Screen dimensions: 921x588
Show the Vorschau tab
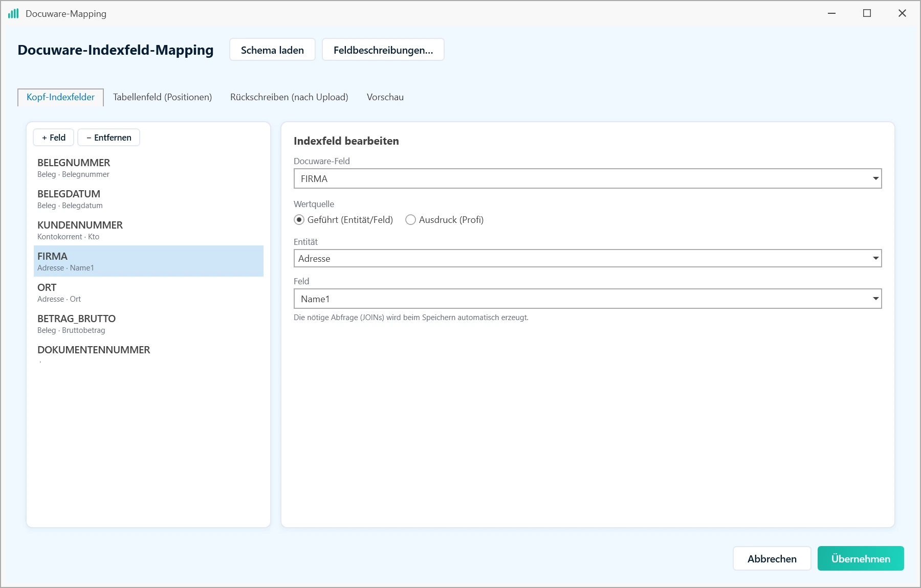pos(385,97)
